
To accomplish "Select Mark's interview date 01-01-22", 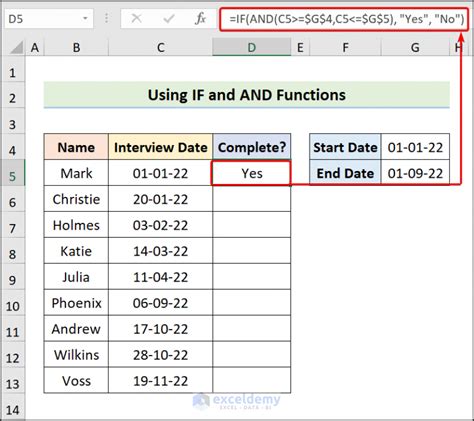I will point(160,173).
